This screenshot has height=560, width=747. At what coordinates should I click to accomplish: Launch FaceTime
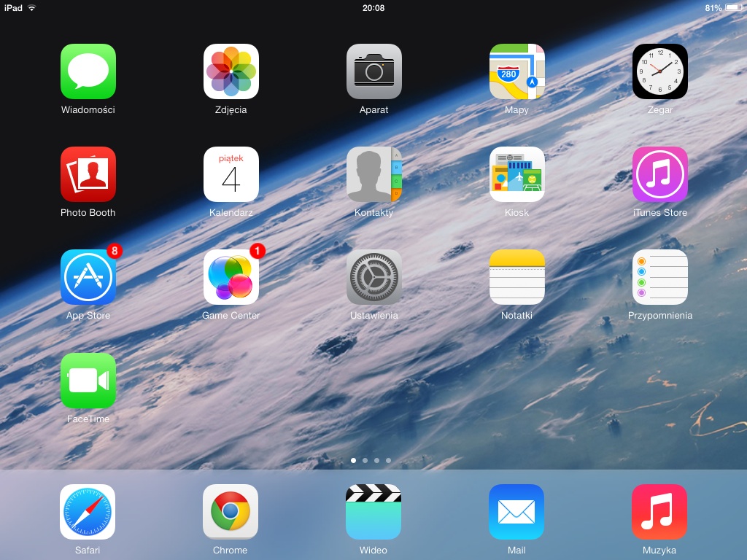tap(88, 381)
